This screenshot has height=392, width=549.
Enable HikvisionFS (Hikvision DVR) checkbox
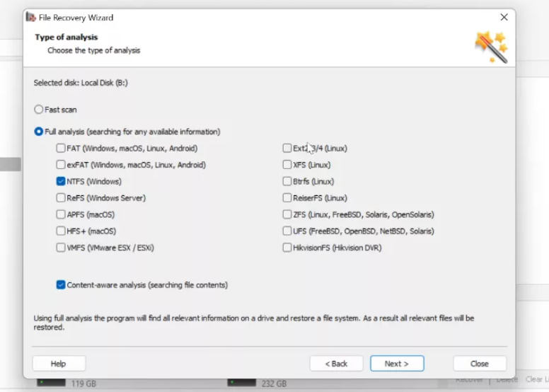coord(287,248)
